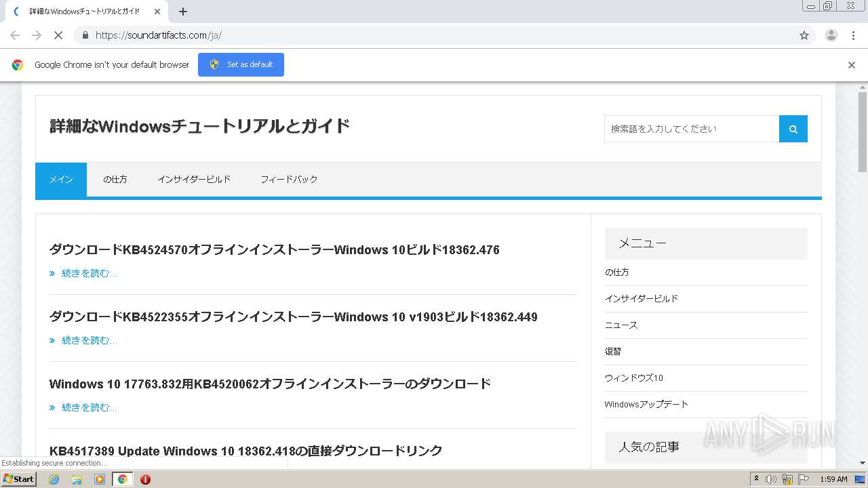This screenshot has height=488, width=868.
Task: Click Set as default button
Action: [241, 64]
